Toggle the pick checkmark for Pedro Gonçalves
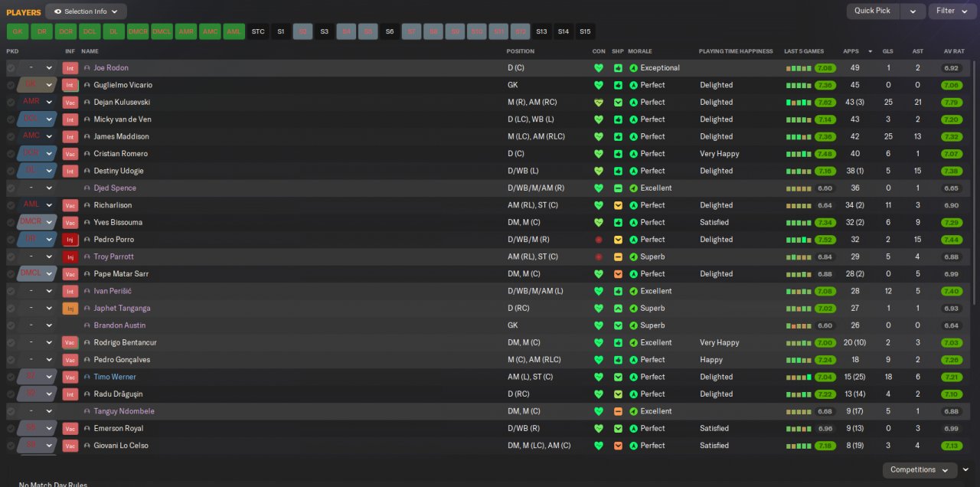The width and height of the screenshot is (980, 487). point(11,360)
